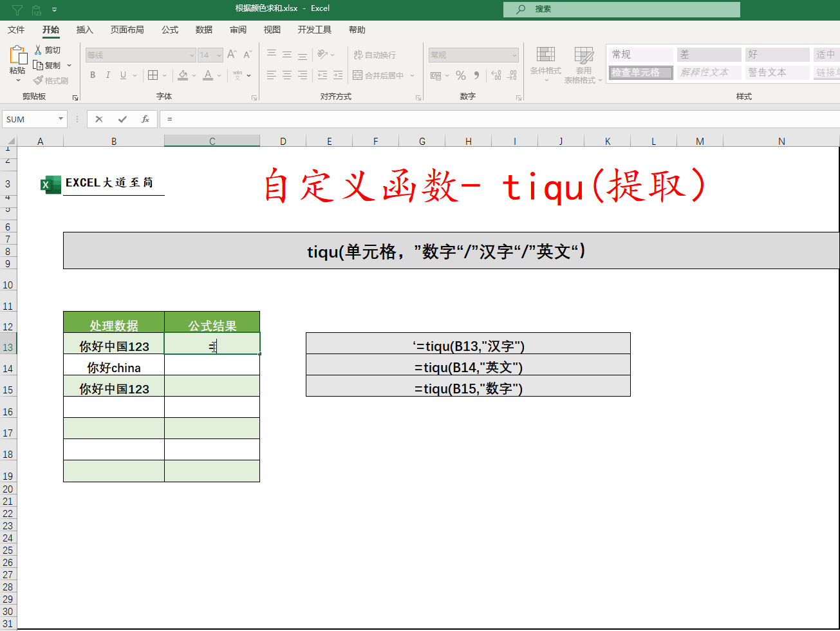Open Format as Table (套用表格格式)

click(x=584, y=64)
